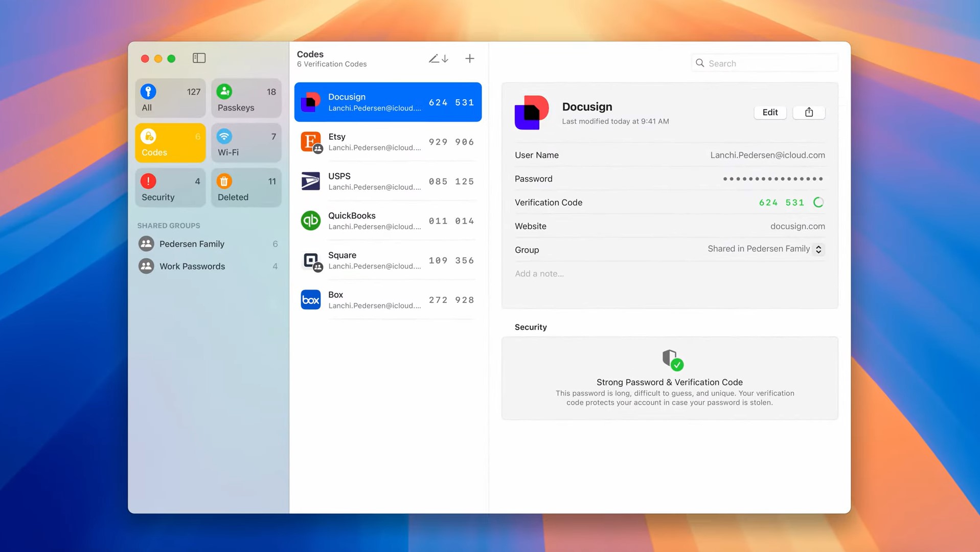Screen dimensions: 980x552
Task: Open the Passkeys section icon
Action: 224,91
